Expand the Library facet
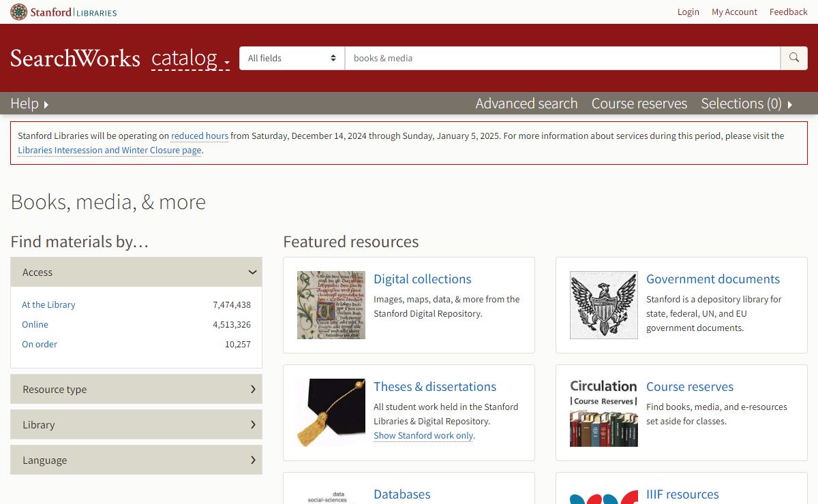818x504 pixels. click(136, 424)
